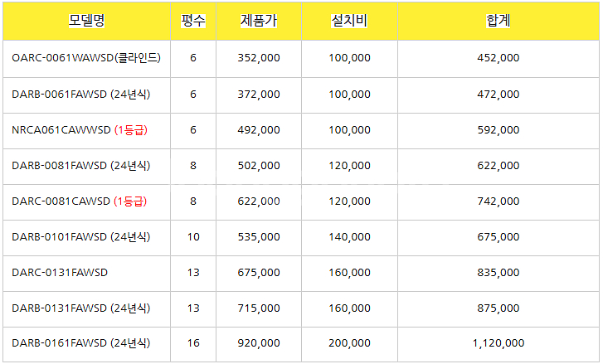Select the 16 평수 cell
The image size is (603, 364).
point(193,343)
